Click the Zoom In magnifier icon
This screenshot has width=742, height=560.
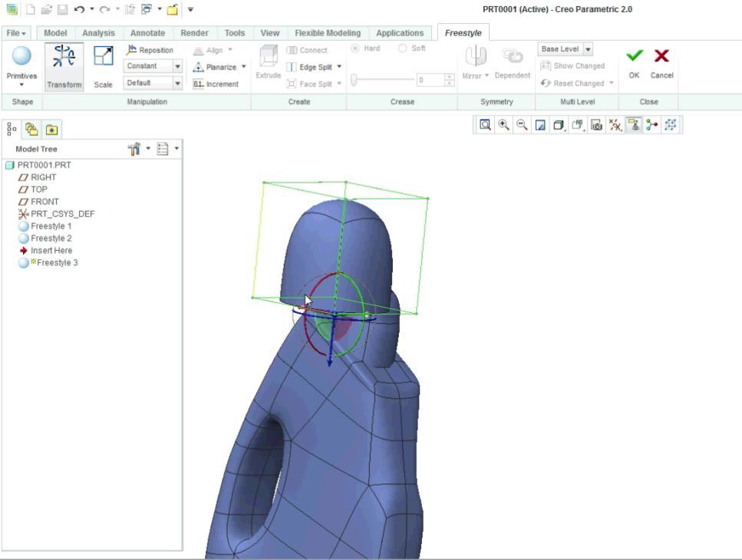503,125
